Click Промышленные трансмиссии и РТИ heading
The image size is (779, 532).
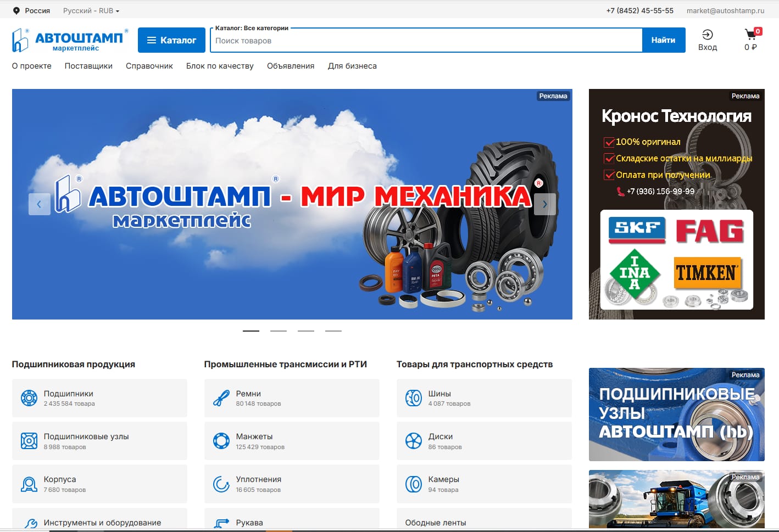pos(286,364)
